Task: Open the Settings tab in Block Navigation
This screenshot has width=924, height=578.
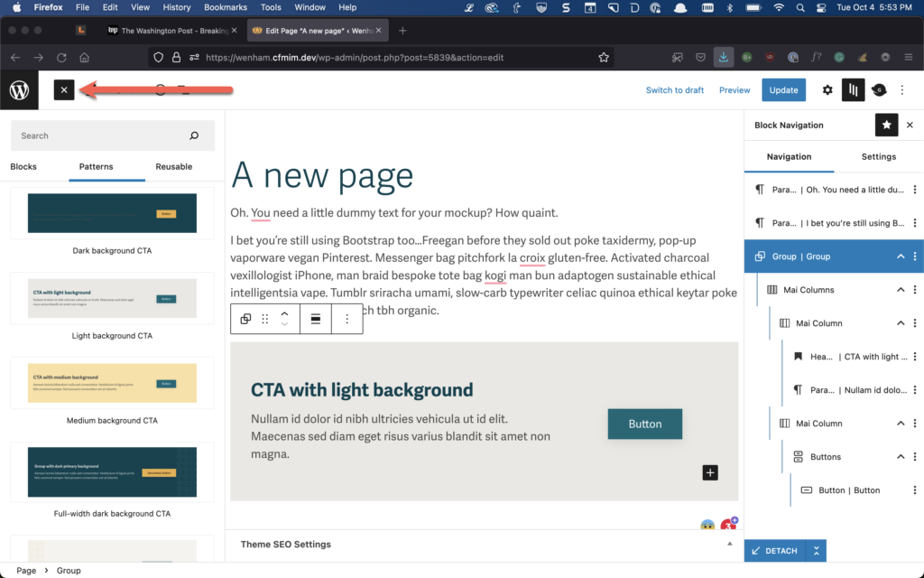Action: pyautogui.click(x=878, y=157)
